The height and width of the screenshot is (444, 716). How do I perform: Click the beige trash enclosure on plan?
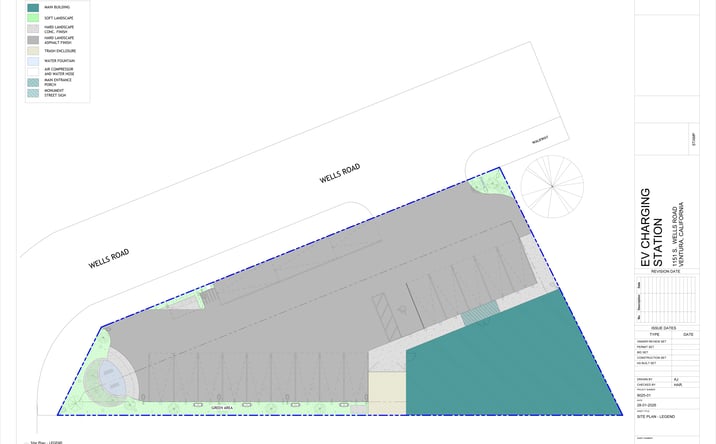[x=387, y=393]
